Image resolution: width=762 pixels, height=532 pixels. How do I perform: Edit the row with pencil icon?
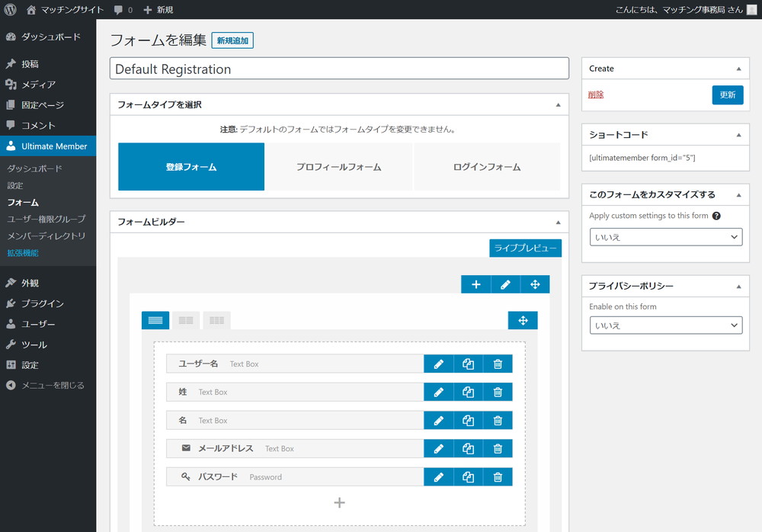click(x=505, y=284)
